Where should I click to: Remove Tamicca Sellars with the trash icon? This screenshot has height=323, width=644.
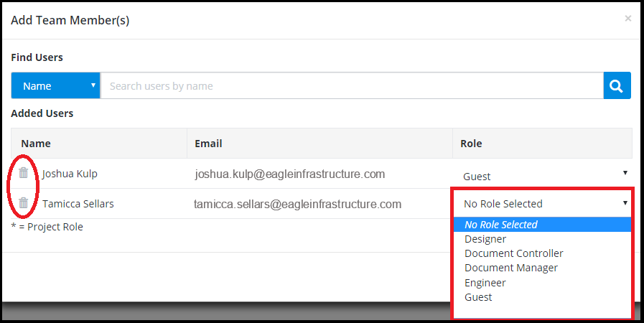pos(24,202)
